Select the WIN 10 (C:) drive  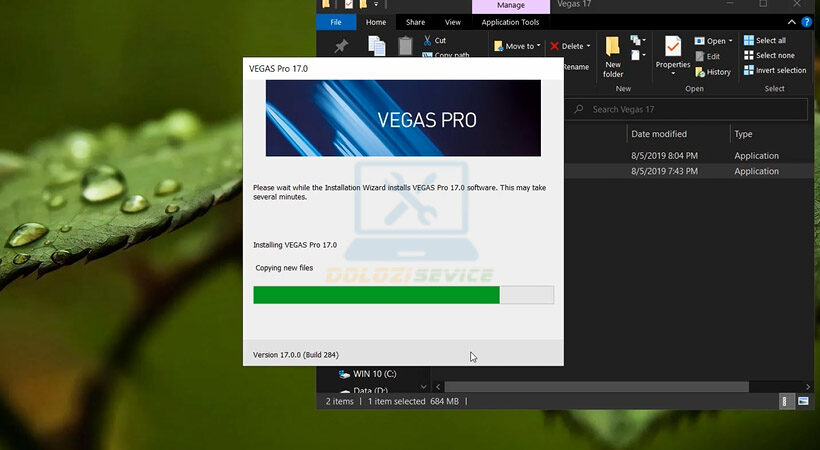coord(374,374)
